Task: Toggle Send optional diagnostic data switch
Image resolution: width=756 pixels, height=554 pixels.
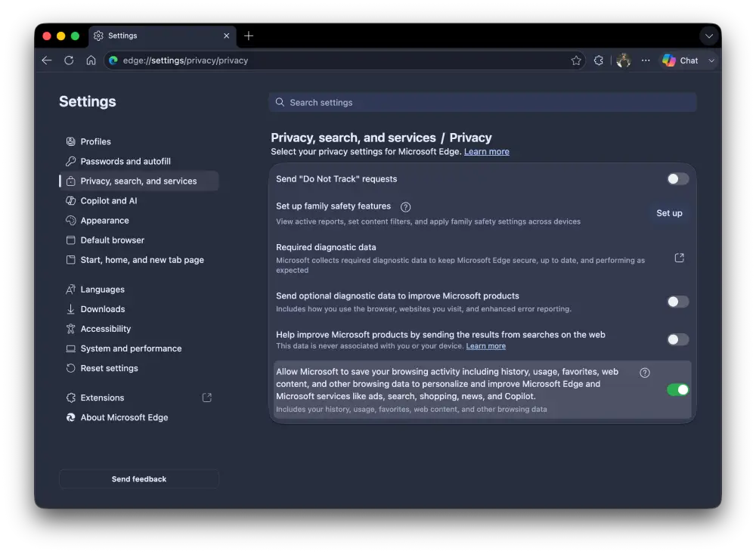Action: [x=677, y=302]
